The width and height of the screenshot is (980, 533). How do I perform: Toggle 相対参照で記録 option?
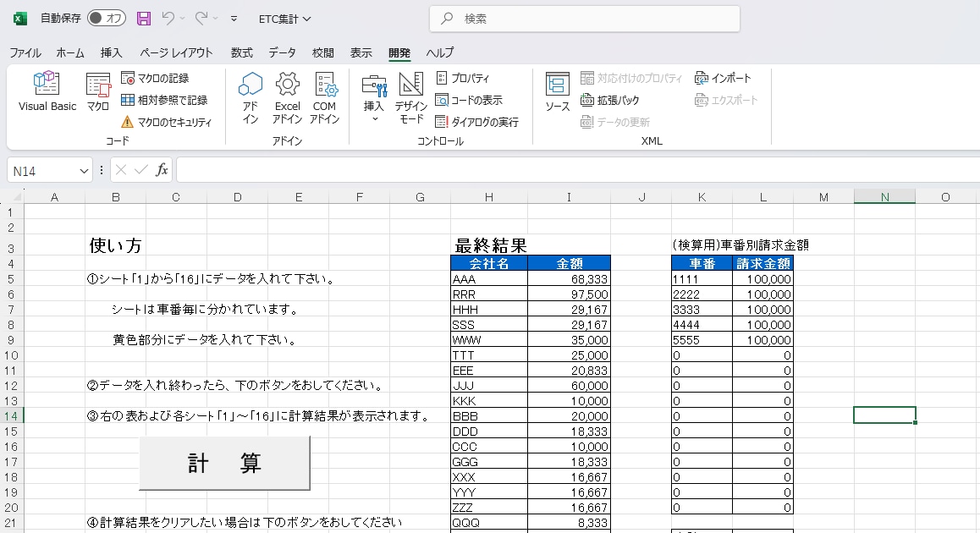[163, 100]
